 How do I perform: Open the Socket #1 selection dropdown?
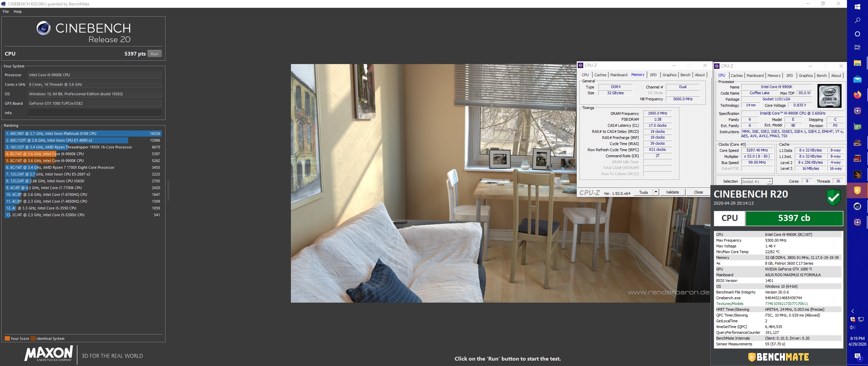click(757, 181)
